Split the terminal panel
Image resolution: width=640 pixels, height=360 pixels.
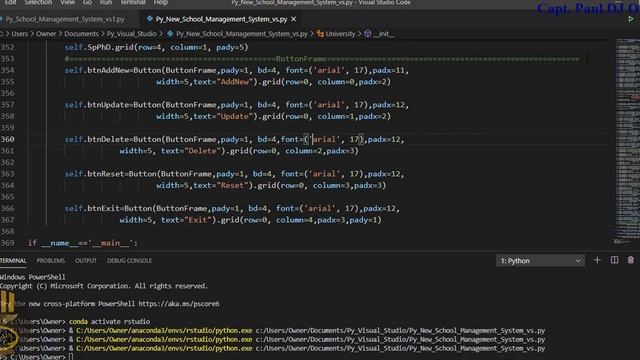[614, 260]
